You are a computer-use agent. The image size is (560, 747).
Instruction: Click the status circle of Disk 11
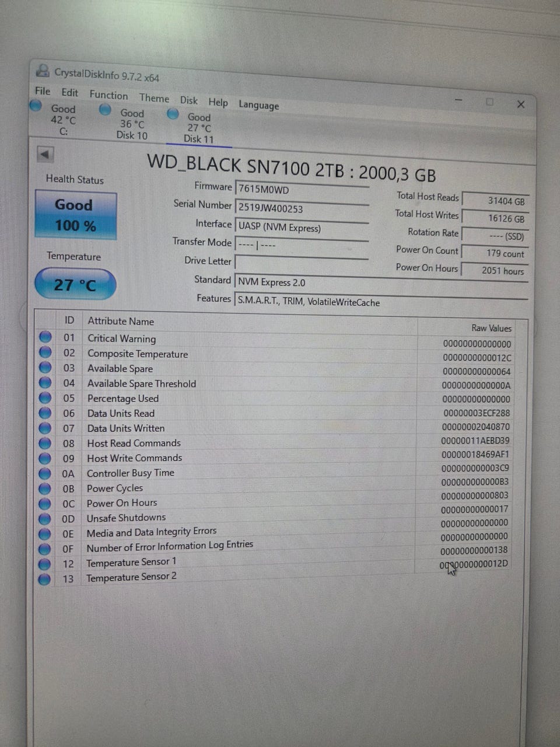point(173,114)
